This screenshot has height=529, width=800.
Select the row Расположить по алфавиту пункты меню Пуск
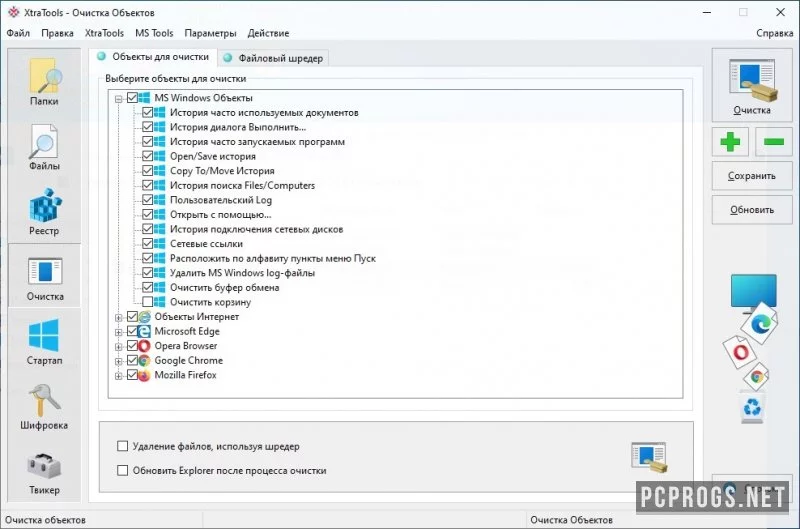click(273, 259)
